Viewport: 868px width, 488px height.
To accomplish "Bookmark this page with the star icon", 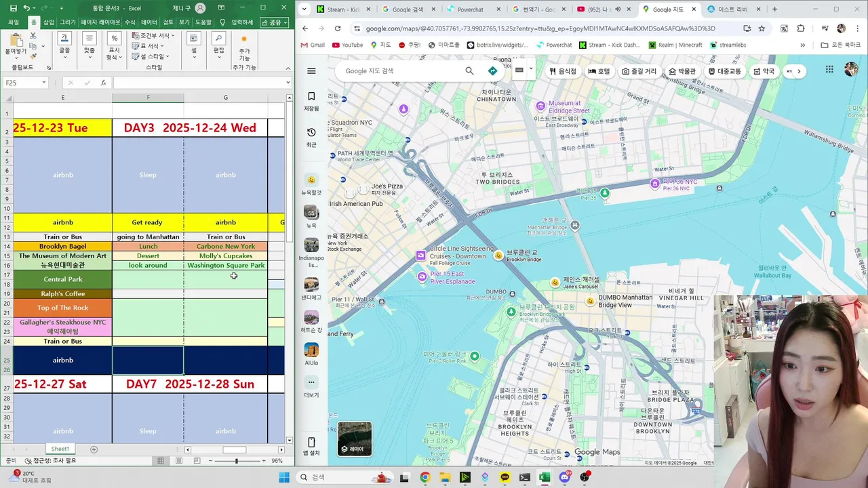I will coord(762,28).
